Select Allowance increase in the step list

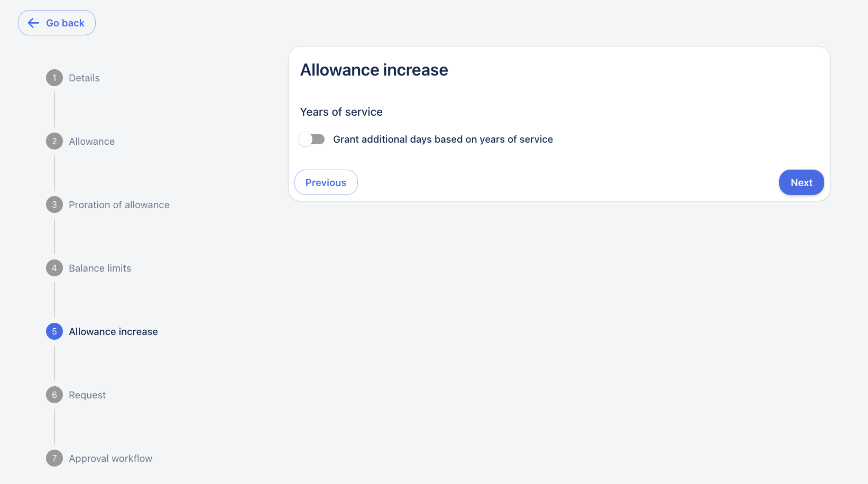click(x=113, y=331)
